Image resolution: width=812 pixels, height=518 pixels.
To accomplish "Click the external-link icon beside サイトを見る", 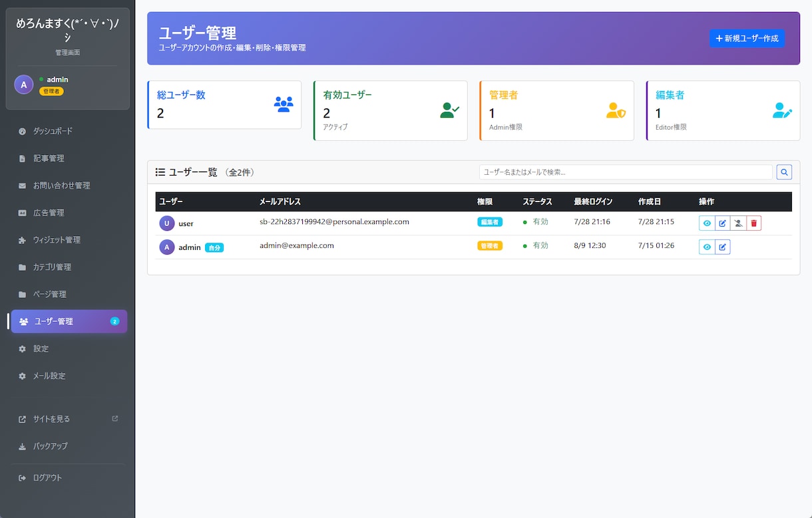I will 115,418.
